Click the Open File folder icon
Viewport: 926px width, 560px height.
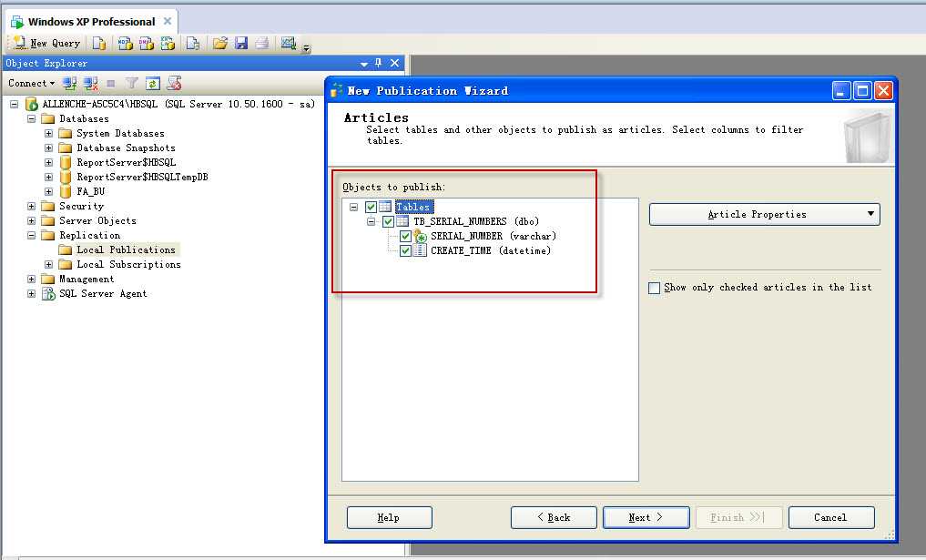coord(220,43)
